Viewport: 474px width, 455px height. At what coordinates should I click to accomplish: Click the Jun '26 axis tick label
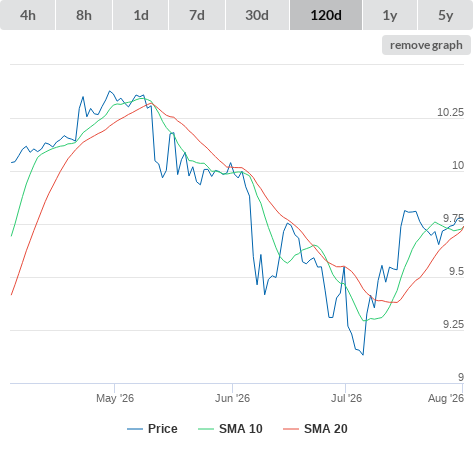coord(232,398)
